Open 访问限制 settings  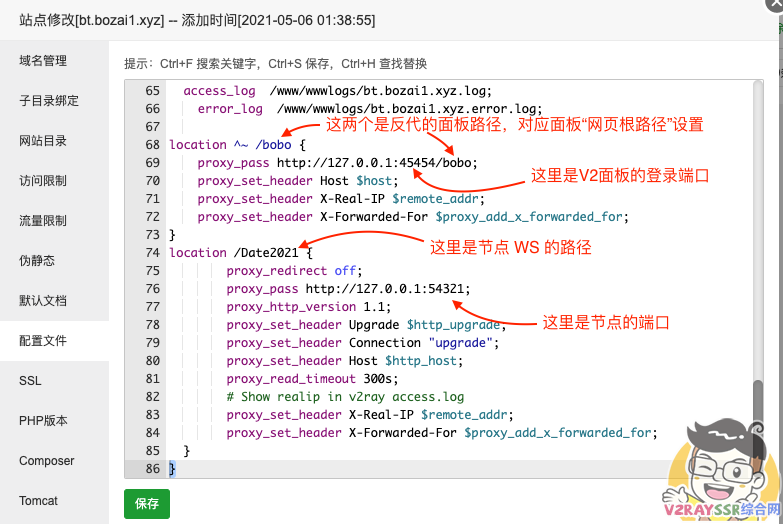coord(43,181)
